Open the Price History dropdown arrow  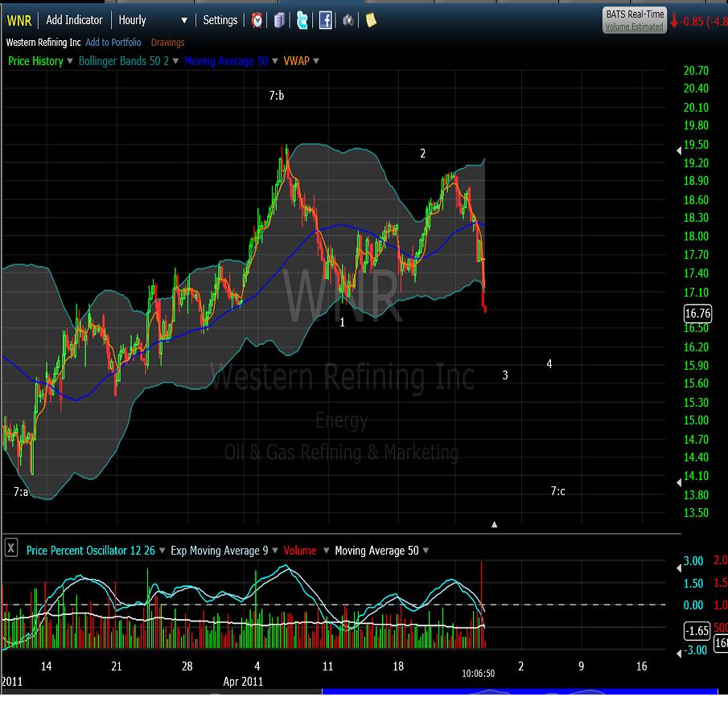(70, 61)
